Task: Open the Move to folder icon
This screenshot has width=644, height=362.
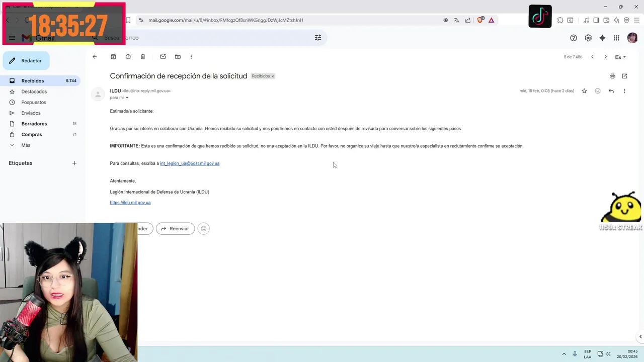Action: 178,57
